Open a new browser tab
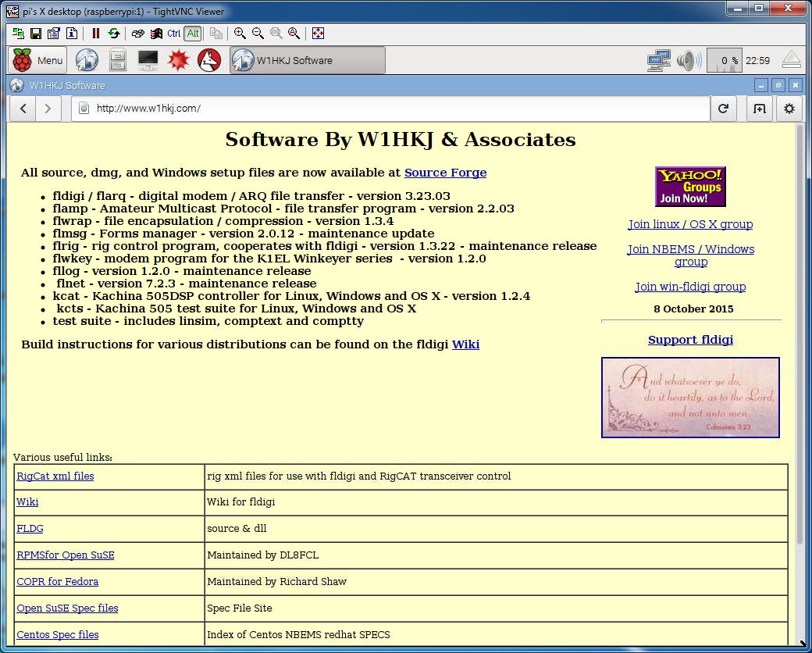812x653 pixels. tap(759, 109)
